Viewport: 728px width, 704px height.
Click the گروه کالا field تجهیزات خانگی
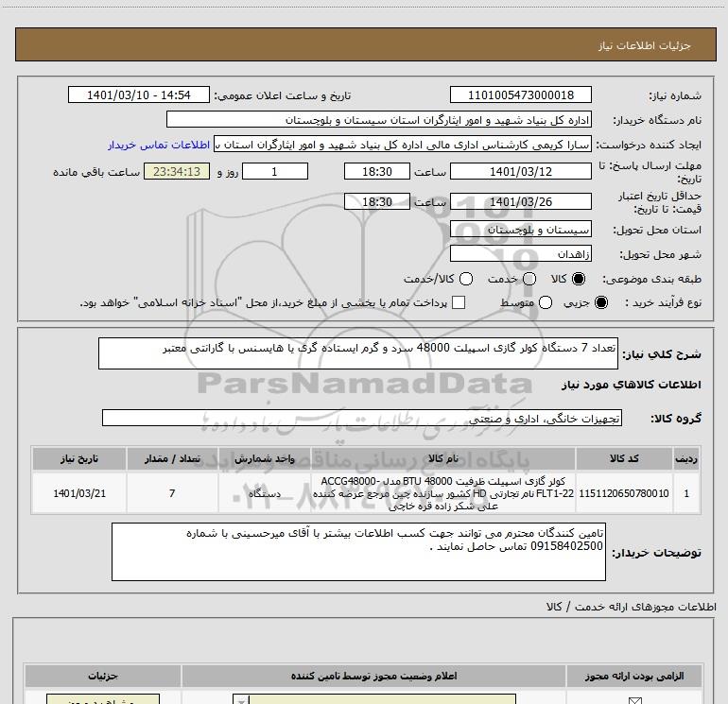[362, 418]
